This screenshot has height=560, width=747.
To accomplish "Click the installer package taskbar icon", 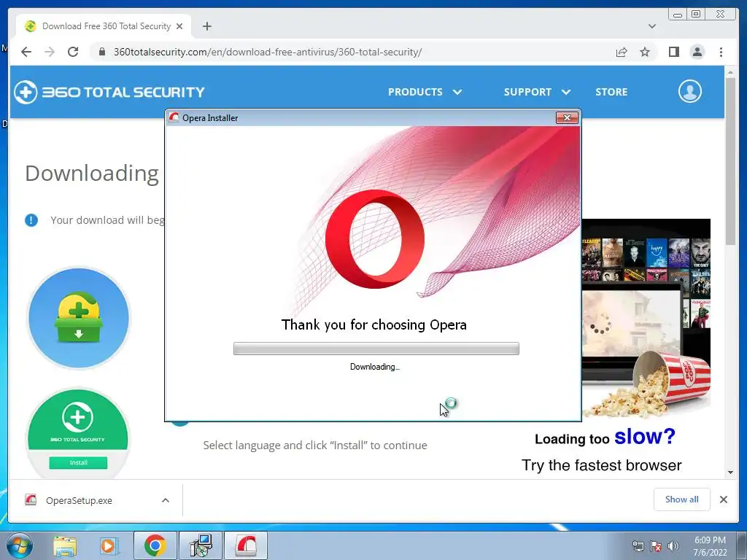I will pyautogui.click(x=201, y=545).
